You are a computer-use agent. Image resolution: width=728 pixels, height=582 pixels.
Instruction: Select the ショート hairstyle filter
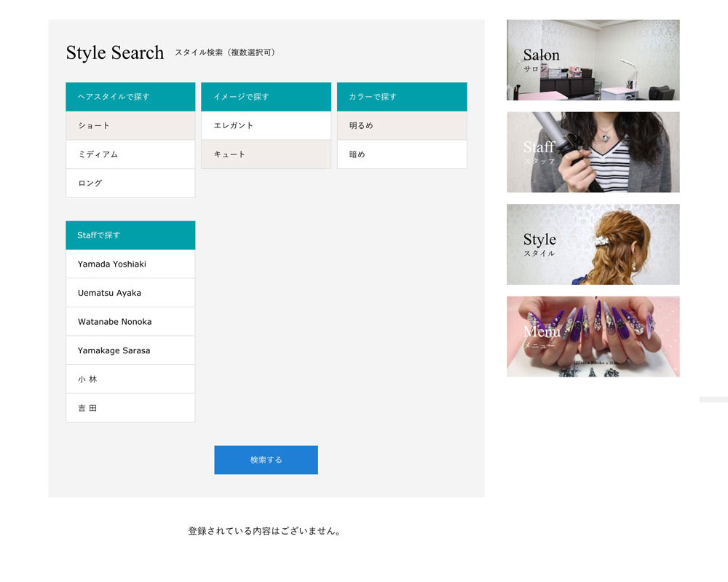(130, 125)
